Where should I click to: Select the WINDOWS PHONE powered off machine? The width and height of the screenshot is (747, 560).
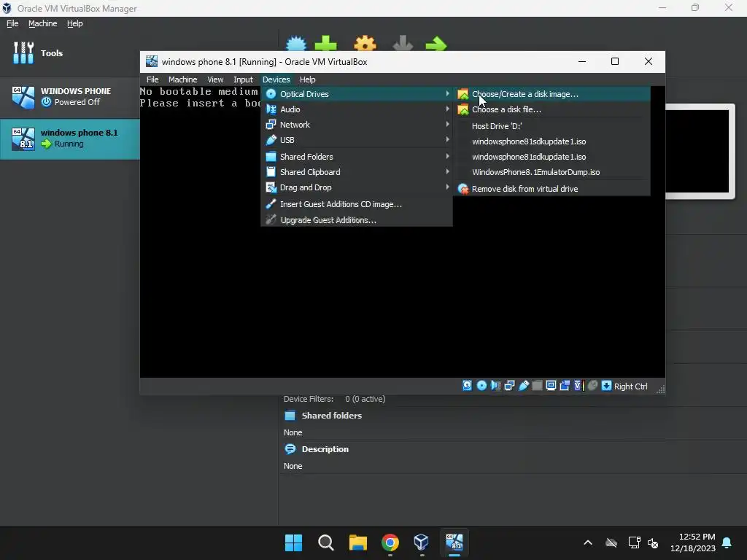pyautogui.click(x=69, y=97)
